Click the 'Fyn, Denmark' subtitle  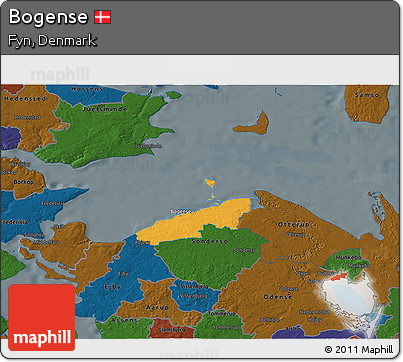[52, 41]
